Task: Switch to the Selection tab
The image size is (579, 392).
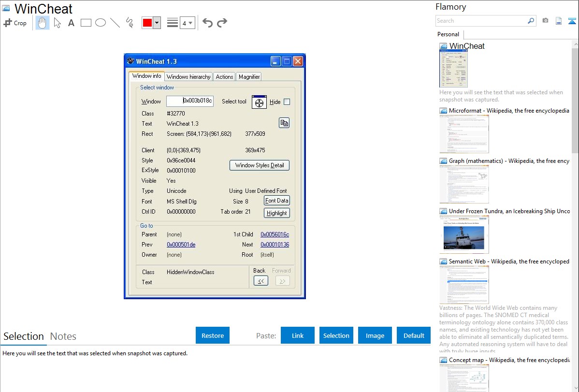Action: (24, 336)
